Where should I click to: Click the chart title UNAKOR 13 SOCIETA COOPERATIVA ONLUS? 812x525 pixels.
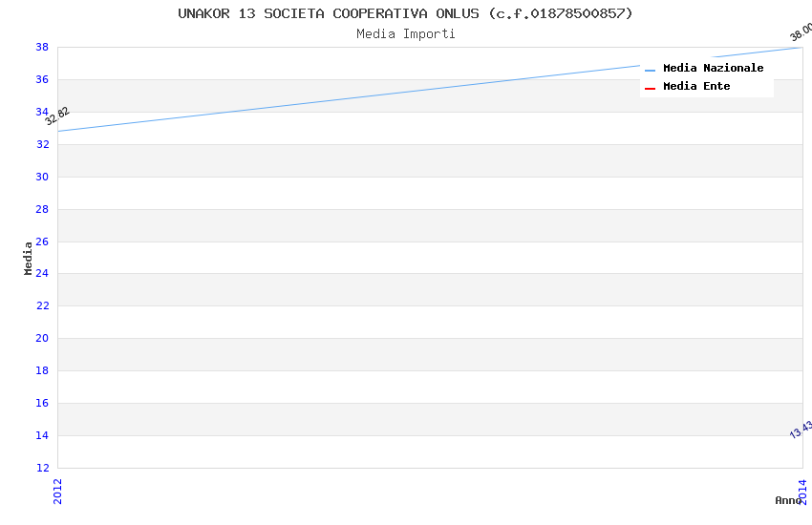[405, 13]
